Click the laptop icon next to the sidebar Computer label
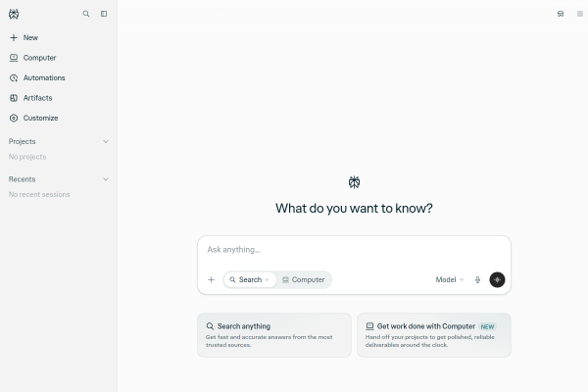588x392 pixels. pos(14,58)
